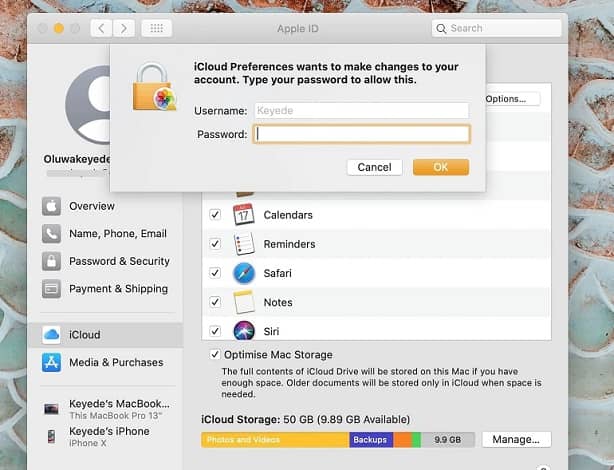Click the Reminders label text
The width and height of the screenshot is (614, 470).
tap(289, 244)
